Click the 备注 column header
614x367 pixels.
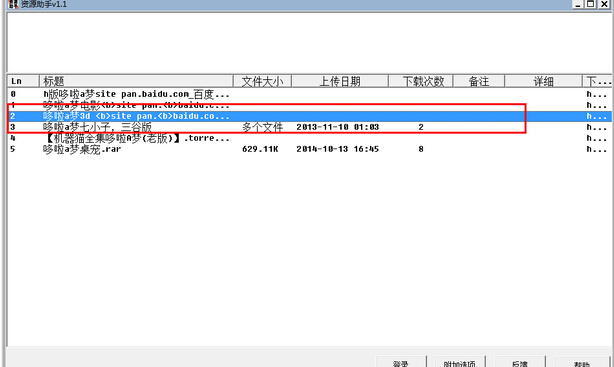click(479, 81)
